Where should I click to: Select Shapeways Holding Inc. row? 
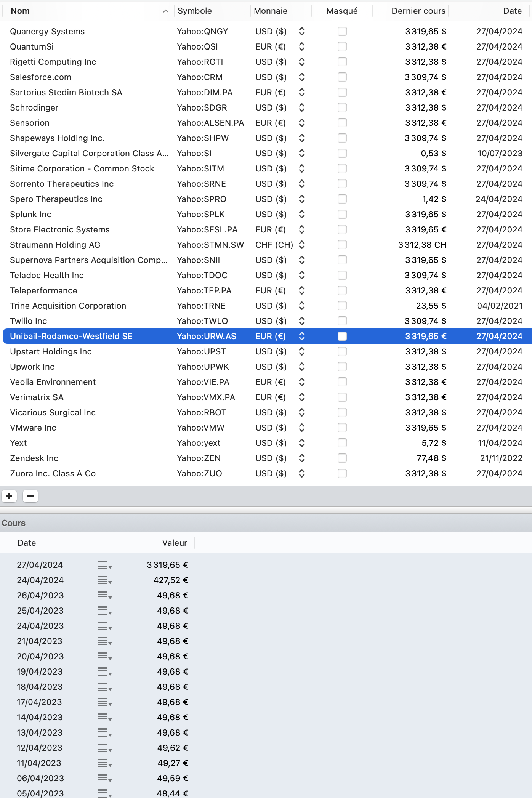266,138
